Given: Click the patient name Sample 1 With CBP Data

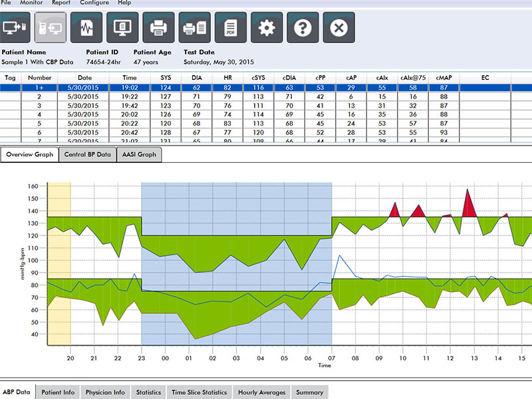Looking at the screenshot, I should tap(37, 62).
